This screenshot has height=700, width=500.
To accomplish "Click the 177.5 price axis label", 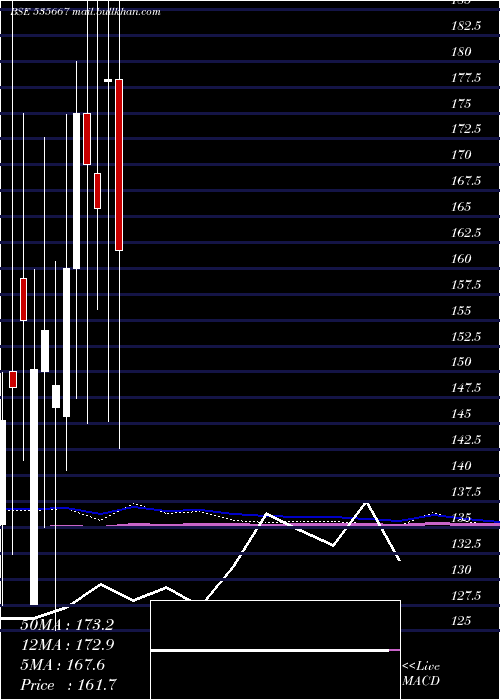I will pos(466,78).
